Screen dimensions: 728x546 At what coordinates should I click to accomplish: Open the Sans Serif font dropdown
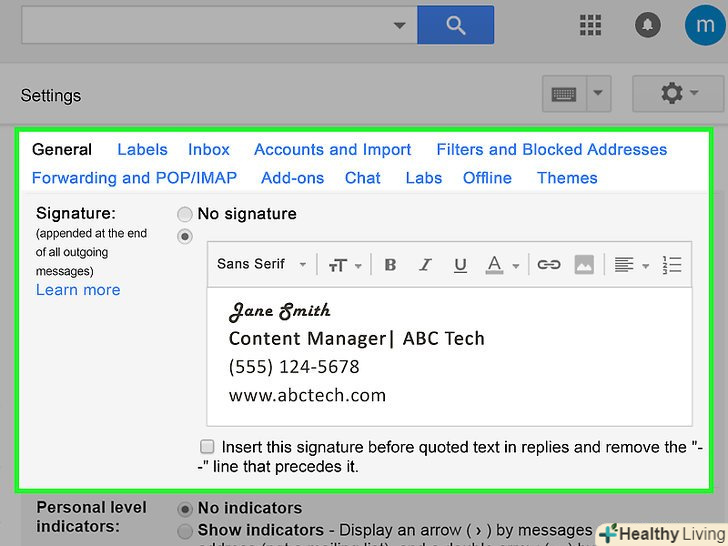click(262, 265)
